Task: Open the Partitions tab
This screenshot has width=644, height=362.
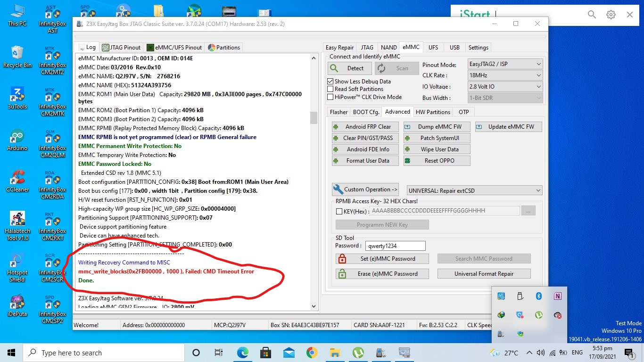Action: [224, 48]
